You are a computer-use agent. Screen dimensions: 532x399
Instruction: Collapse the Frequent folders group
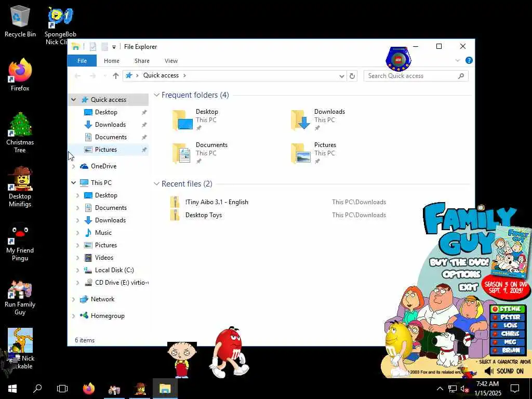coord(156,95)
